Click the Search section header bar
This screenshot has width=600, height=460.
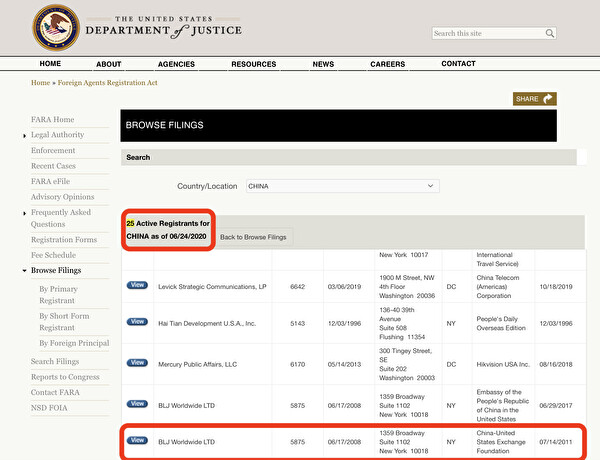click(349, 157)
